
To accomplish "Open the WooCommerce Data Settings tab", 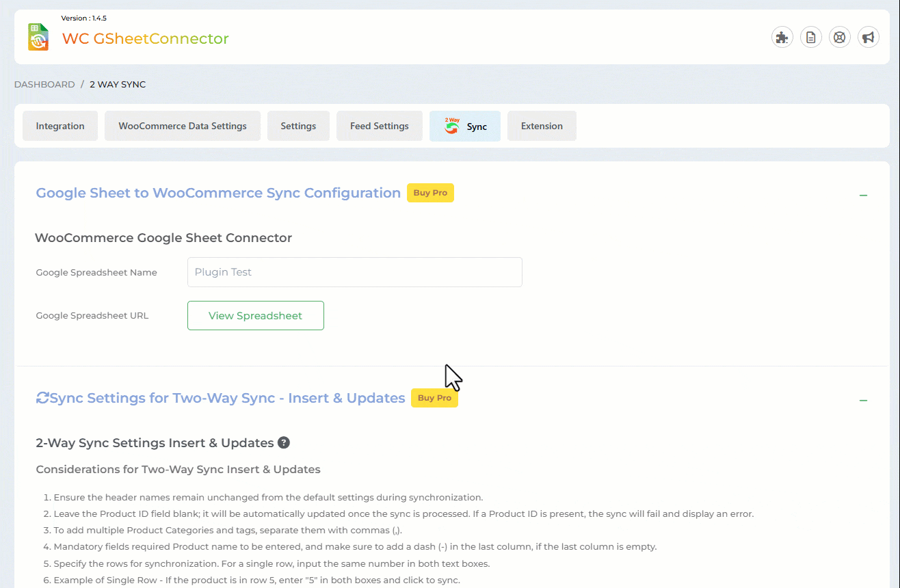I will [x=182, y=126].
